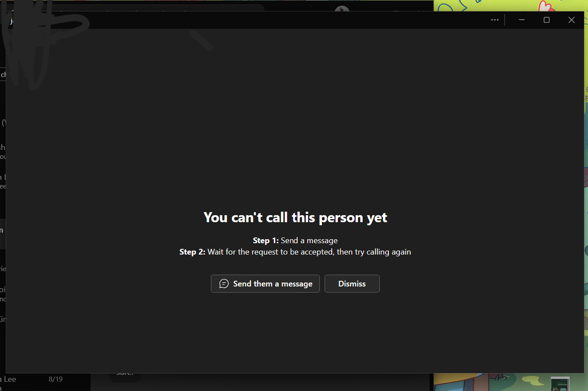Minimize the call window

tap(521, 20)
